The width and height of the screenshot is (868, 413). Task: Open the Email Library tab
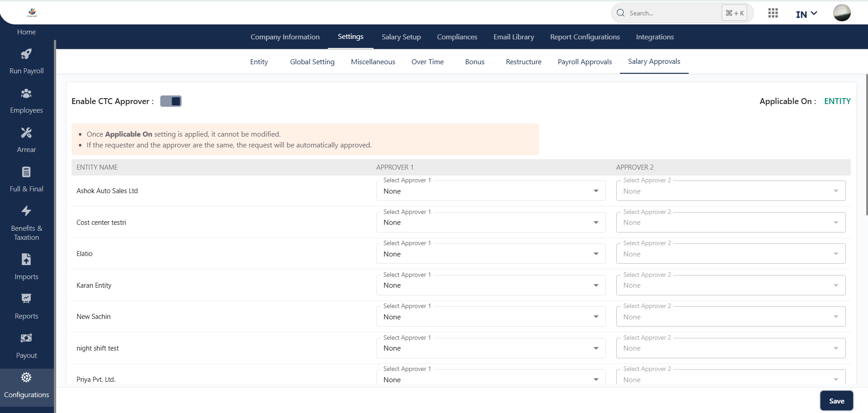513,37
